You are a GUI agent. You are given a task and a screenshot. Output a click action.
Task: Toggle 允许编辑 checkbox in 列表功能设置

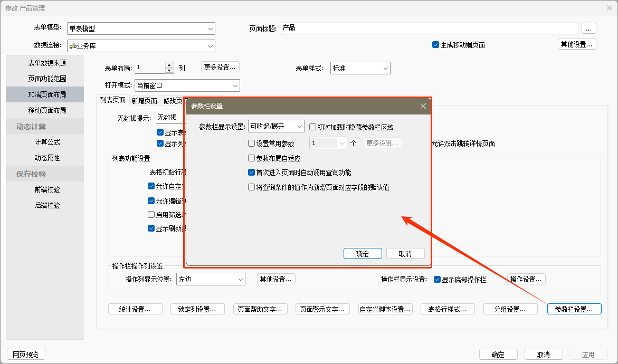point(151,200)
